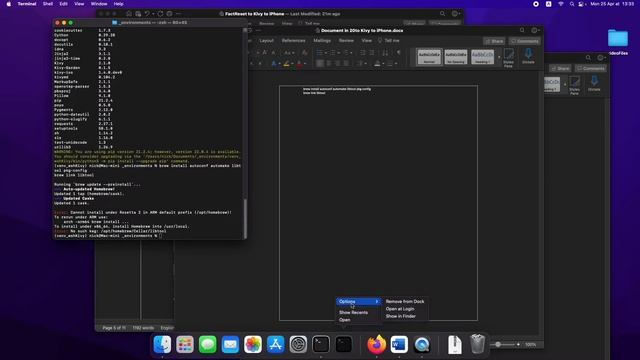Search in document magnifier, front Word window

[x=522, y=30]
